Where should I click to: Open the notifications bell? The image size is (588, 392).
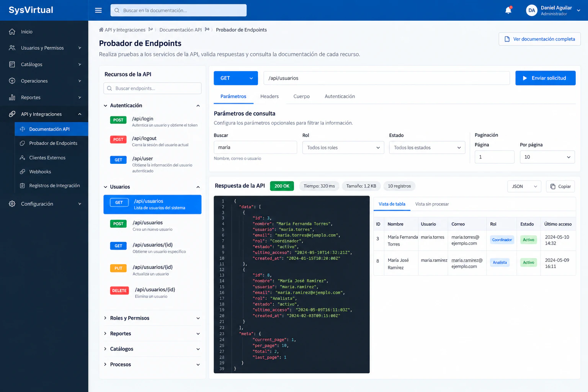coord(508,10)
